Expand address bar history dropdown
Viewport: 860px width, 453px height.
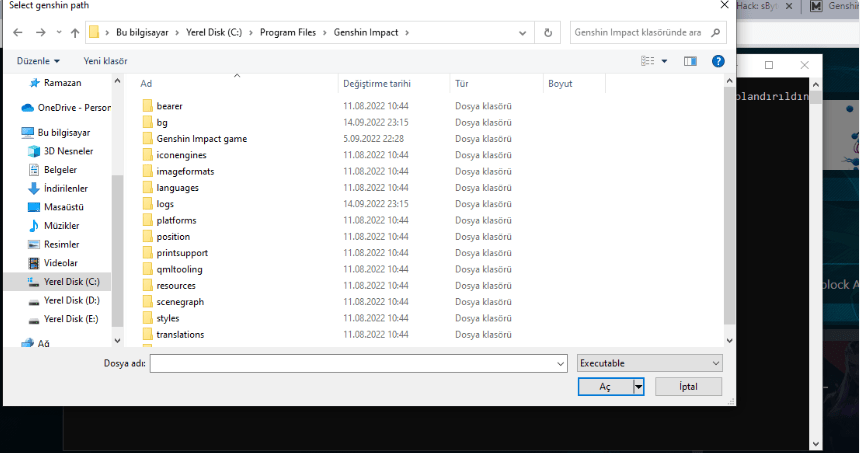tap(523, 32)
